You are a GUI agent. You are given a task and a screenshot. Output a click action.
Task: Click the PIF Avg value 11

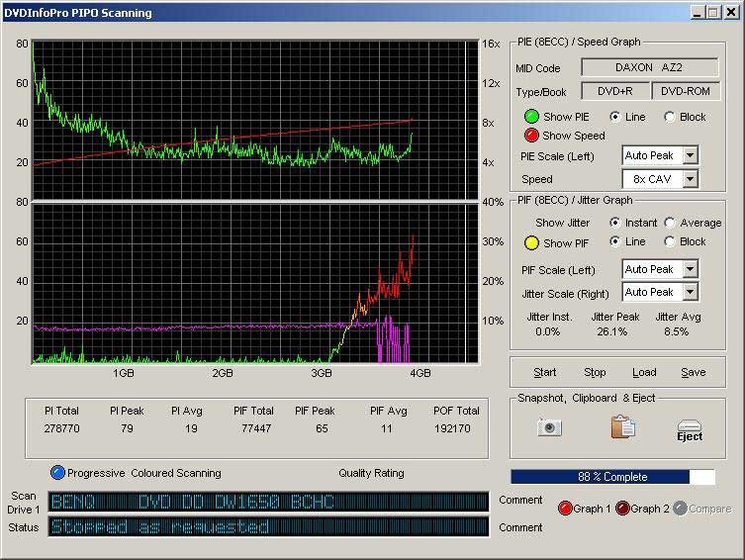click(x=387, y=428)
